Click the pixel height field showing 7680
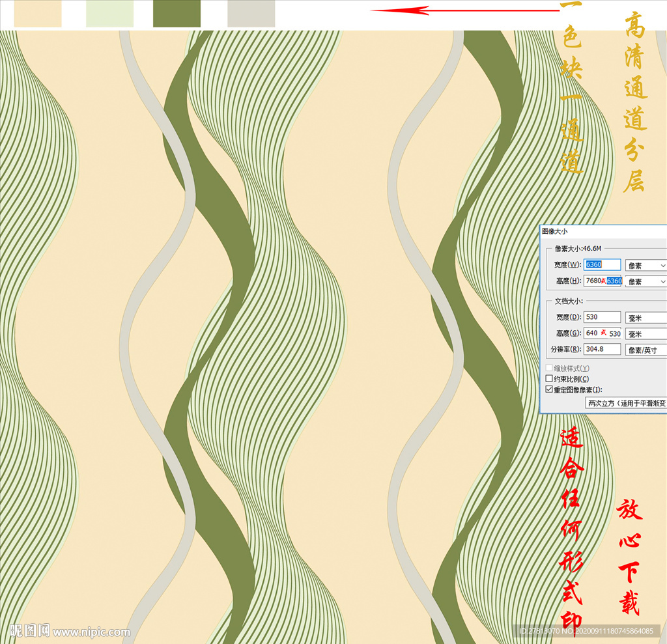 (x=603, y=281)
